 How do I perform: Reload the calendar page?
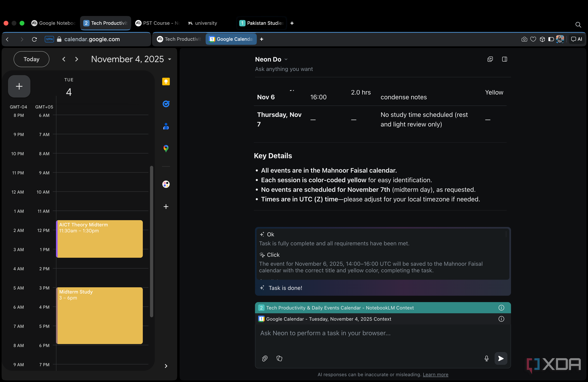pos(34,39)
